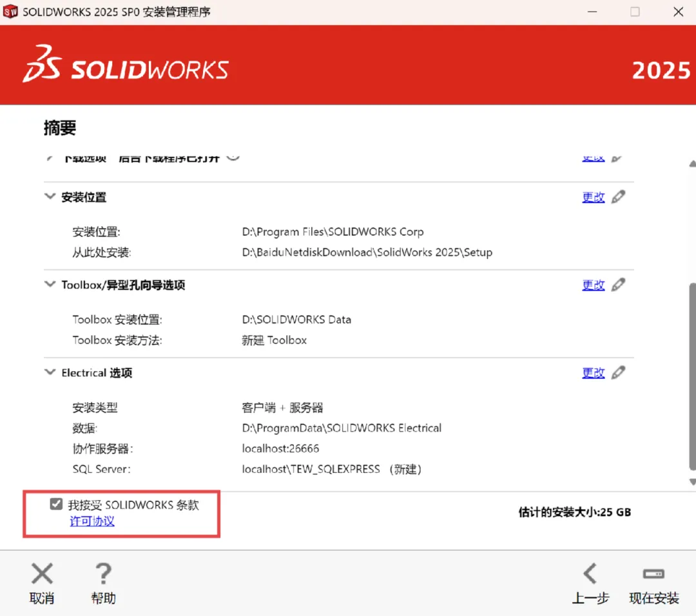Minimize the installer window
The width and height of the screenshot is (696, 616).
pos(592,12)
